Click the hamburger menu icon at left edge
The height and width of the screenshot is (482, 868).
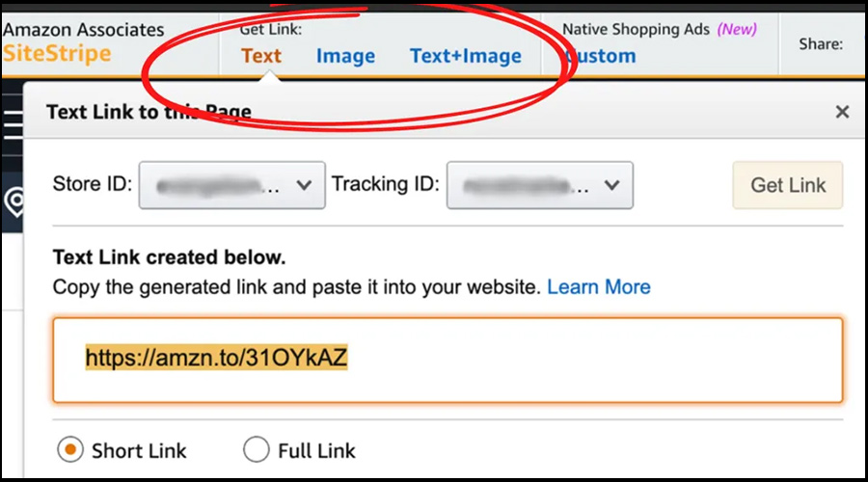(13, 124)
